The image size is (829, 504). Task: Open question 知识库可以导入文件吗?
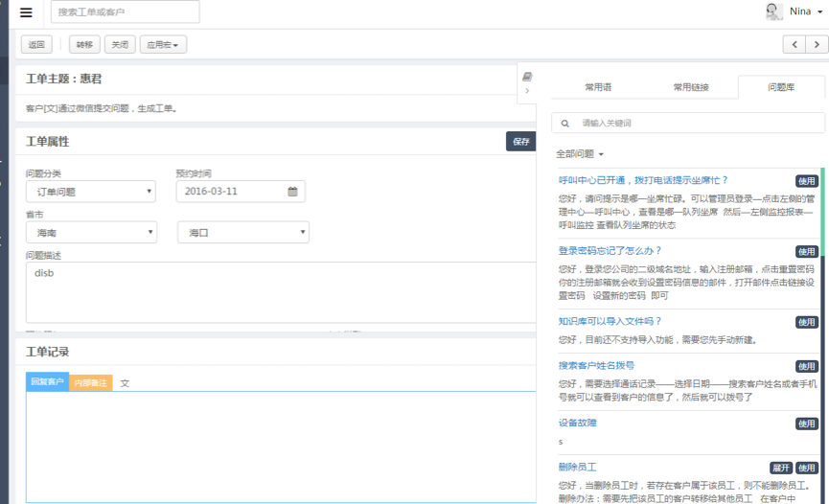610,321
